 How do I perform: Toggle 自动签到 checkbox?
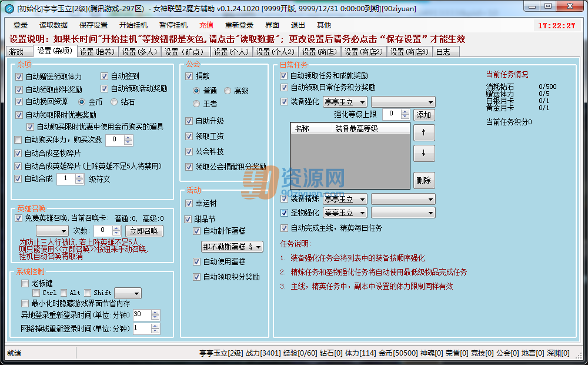pos(104,76)
